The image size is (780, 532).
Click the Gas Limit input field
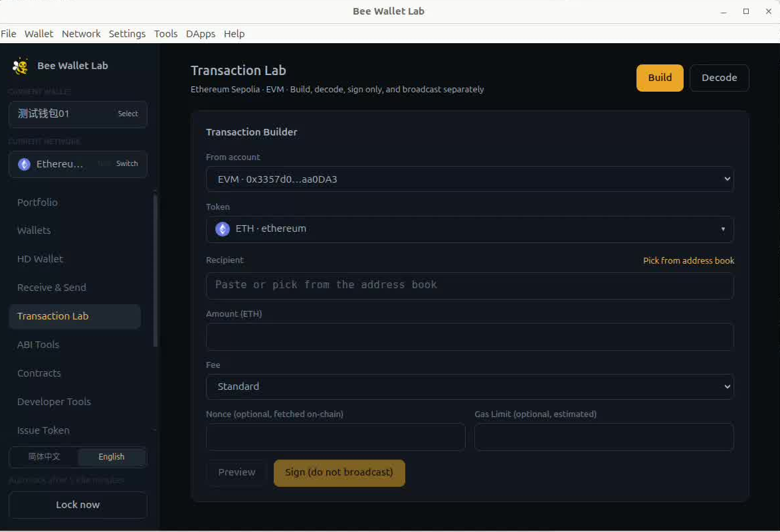coord(604,437)
